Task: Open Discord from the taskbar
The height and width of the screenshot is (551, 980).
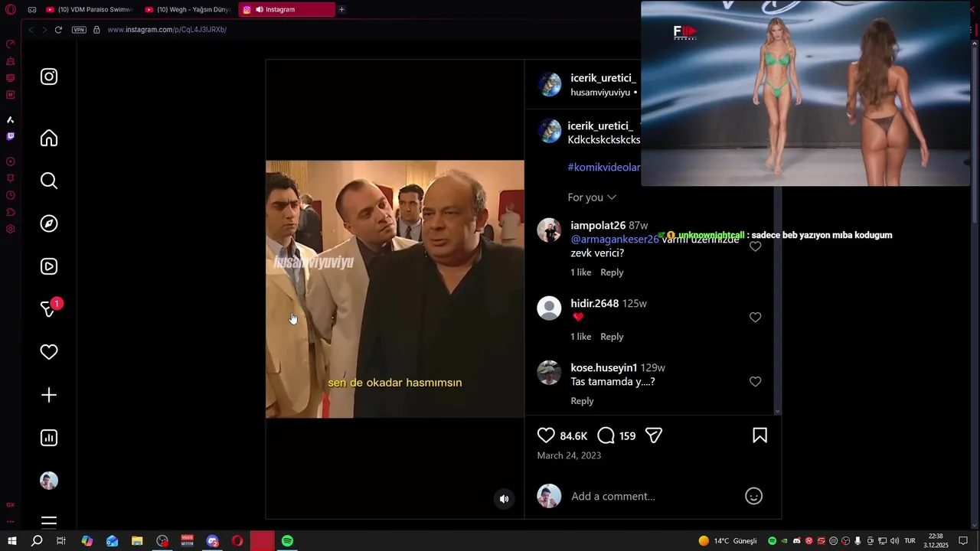Action: point(212,541)
